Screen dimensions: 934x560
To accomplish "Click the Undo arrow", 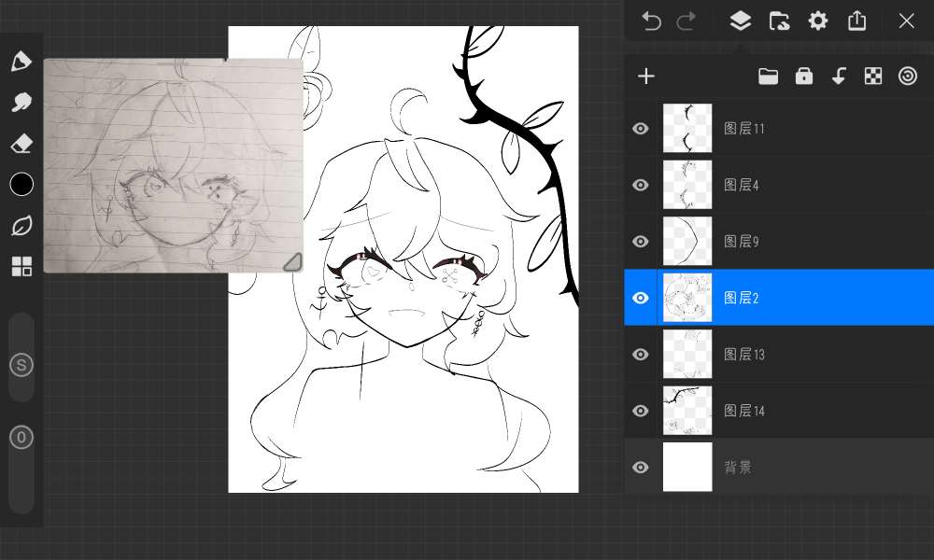I will [x=651, y=21].
